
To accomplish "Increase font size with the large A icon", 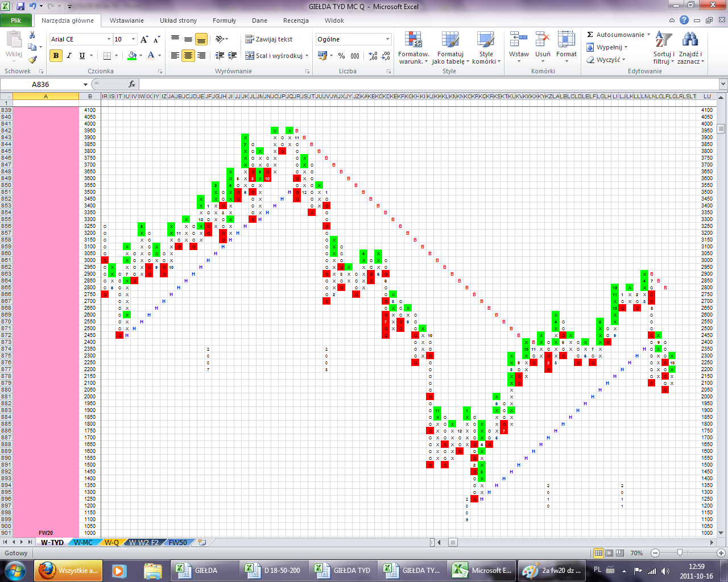I will coord(144,39).
